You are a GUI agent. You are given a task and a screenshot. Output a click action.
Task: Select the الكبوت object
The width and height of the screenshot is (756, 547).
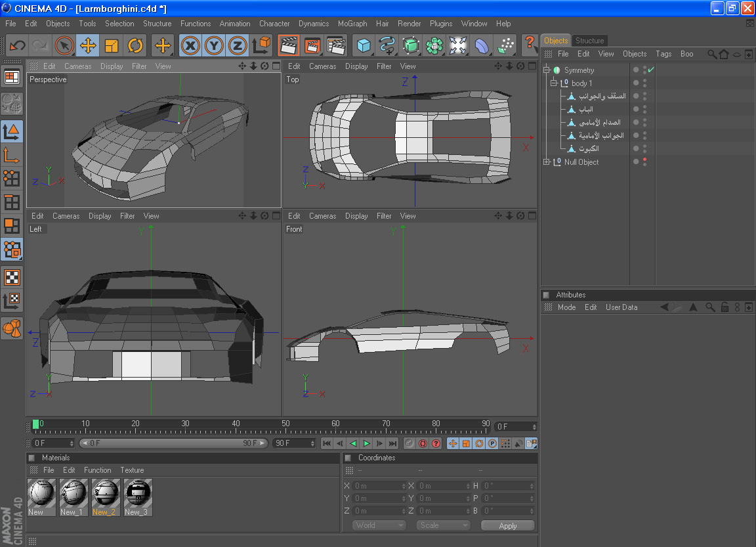(589, 149)
